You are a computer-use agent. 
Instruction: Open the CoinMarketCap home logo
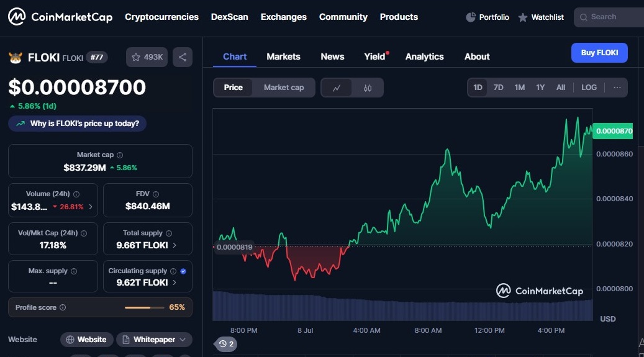pyautogui.click(x=60, y=17)
